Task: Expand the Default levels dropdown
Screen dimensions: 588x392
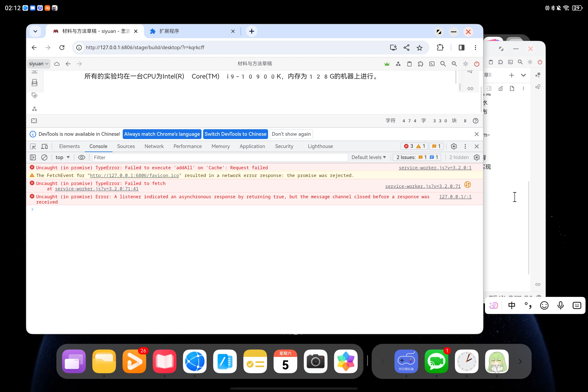Action: 369,157
